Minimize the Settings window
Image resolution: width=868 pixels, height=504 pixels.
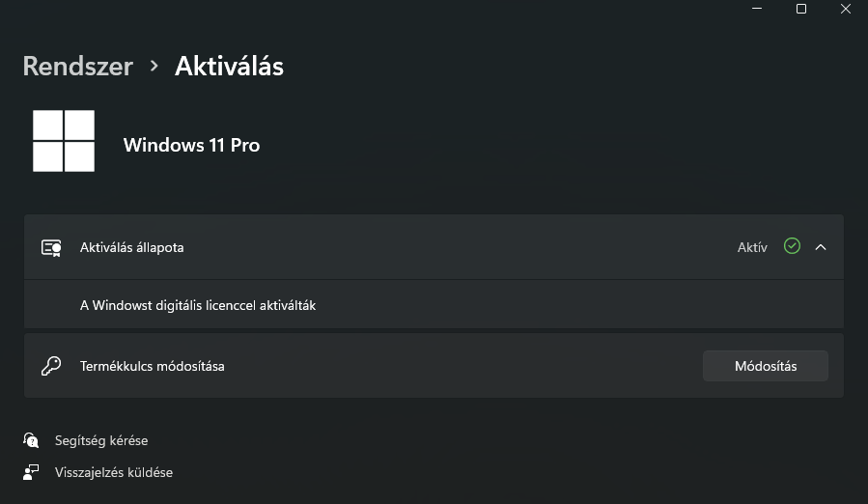[x=757, y=9]
